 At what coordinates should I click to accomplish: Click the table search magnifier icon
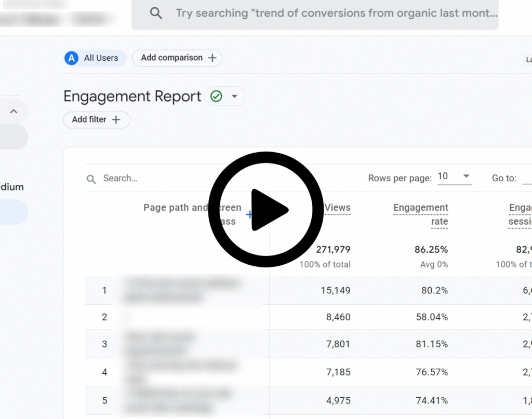pos(91,179)
